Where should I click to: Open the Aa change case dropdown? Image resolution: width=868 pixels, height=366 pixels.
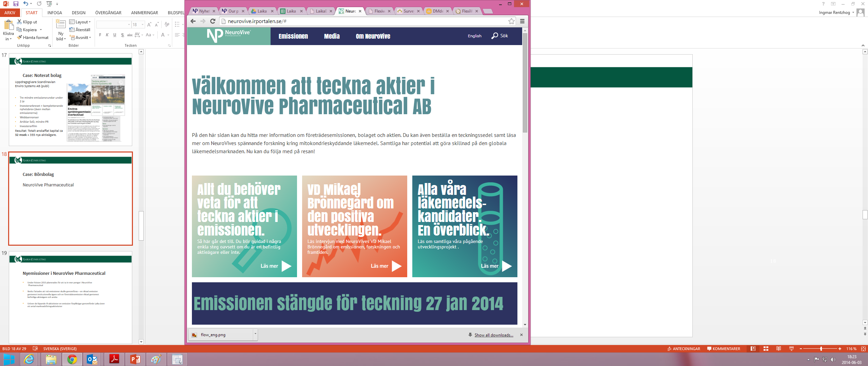150,35
